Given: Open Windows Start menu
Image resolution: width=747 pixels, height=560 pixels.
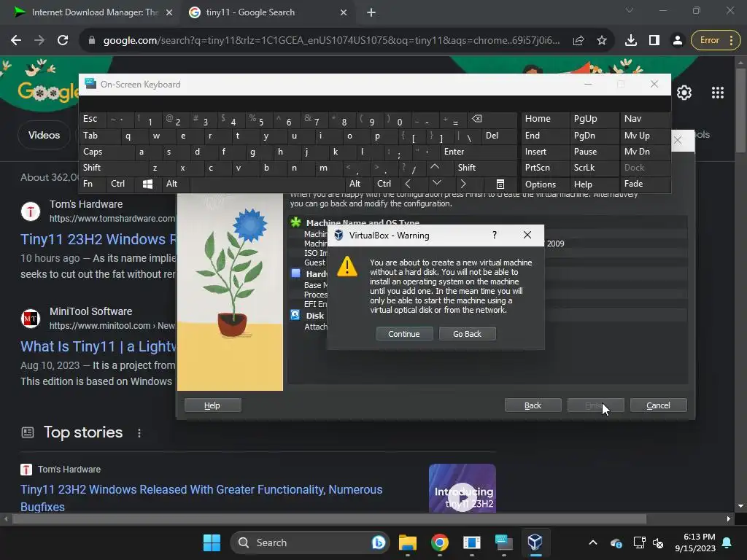Looking at the screenshot, I should pyautogui.click(x=212, y=542).
